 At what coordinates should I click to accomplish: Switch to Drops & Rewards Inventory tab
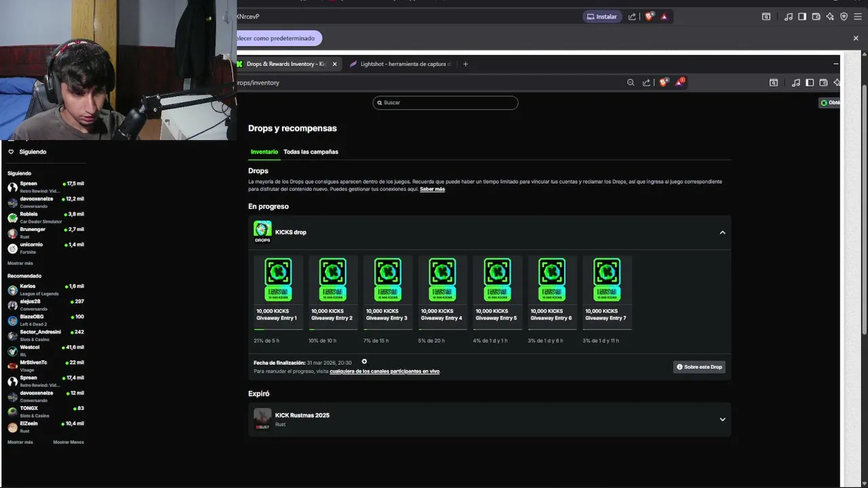tap(285, 64)
